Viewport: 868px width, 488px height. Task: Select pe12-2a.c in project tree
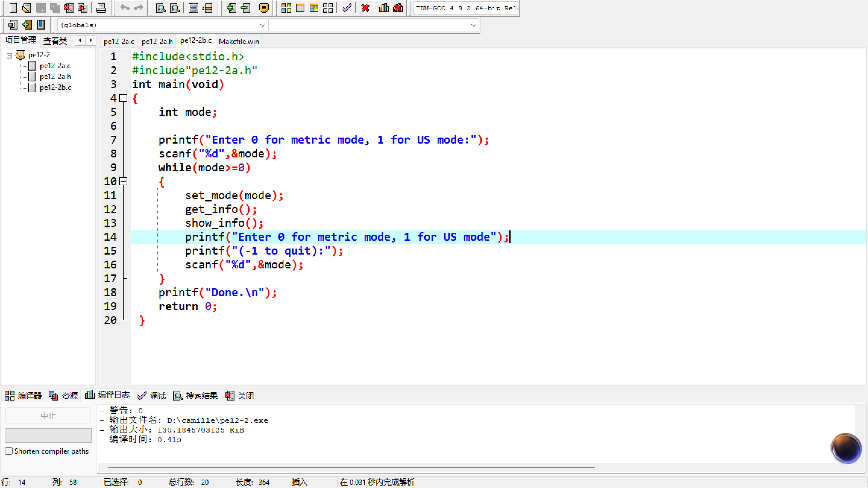[55, 65]
